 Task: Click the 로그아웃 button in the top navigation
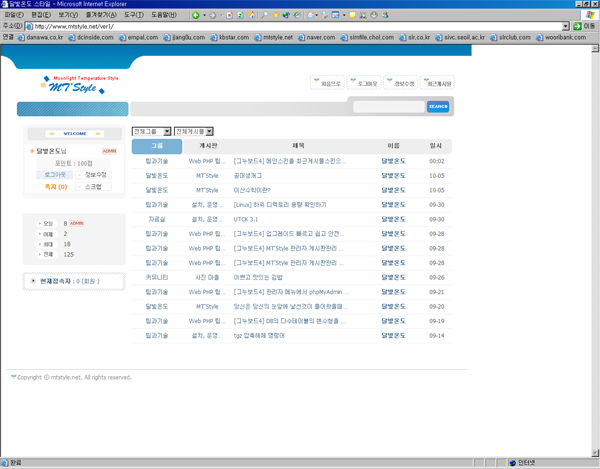(366, 84)
